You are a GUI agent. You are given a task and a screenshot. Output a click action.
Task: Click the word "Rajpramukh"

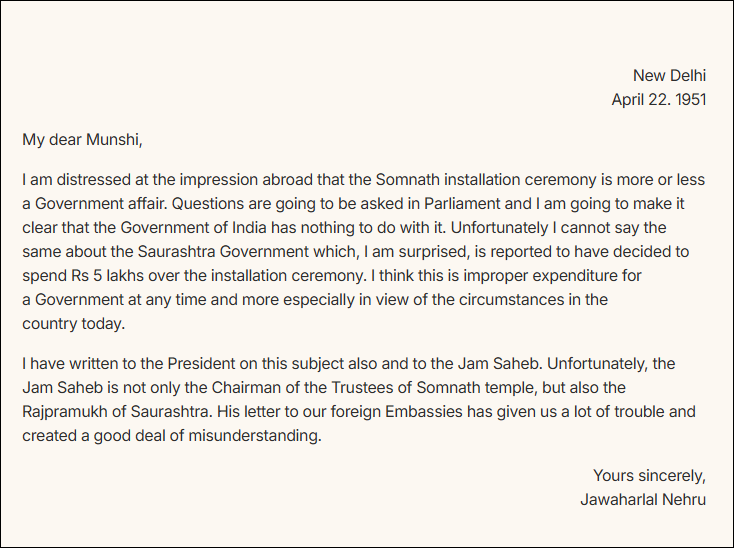(64, 412)
